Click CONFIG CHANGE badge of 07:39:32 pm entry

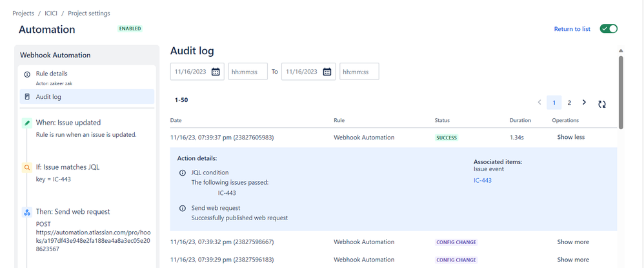[x=456, y=242]
